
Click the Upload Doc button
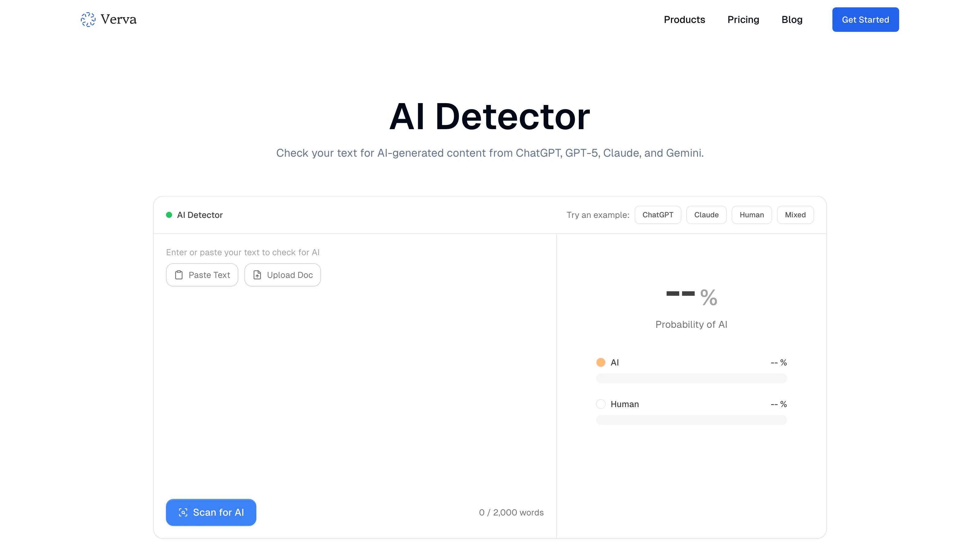point(282,275)
